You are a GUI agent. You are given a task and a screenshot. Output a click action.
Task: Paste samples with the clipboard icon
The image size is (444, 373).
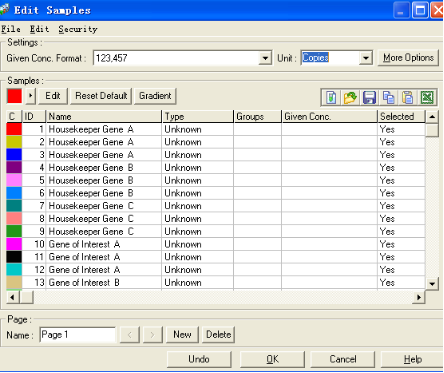pos(408,98)
